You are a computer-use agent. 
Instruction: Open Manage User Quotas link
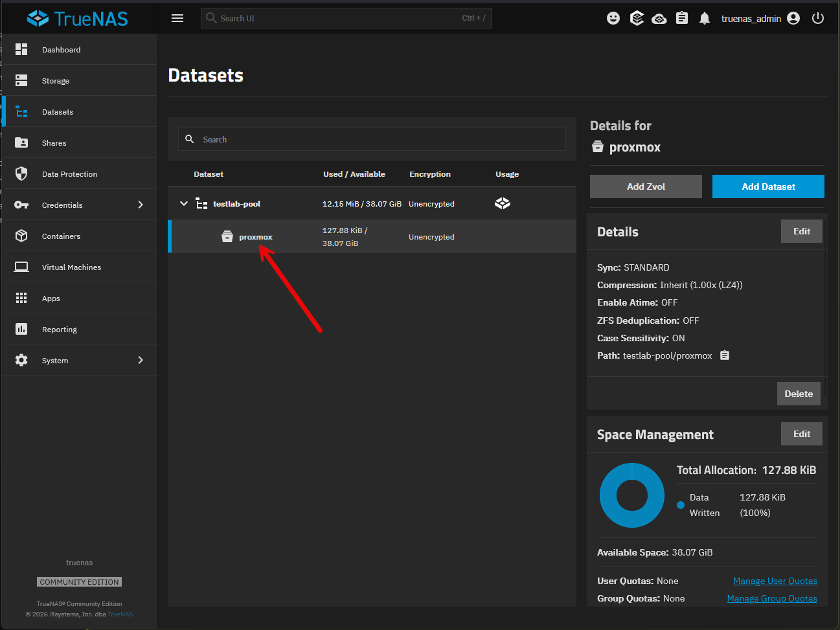point(775,581)
